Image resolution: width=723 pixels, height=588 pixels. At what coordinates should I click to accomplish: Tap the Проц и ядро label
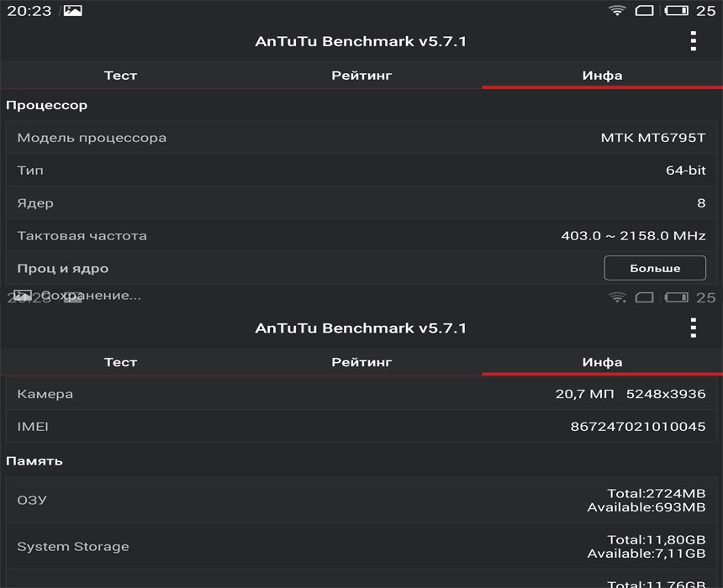(63, 269)
